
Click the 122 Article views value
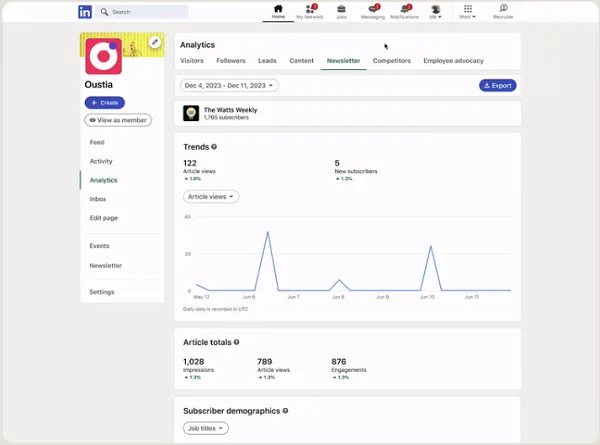tap(190, 163)
